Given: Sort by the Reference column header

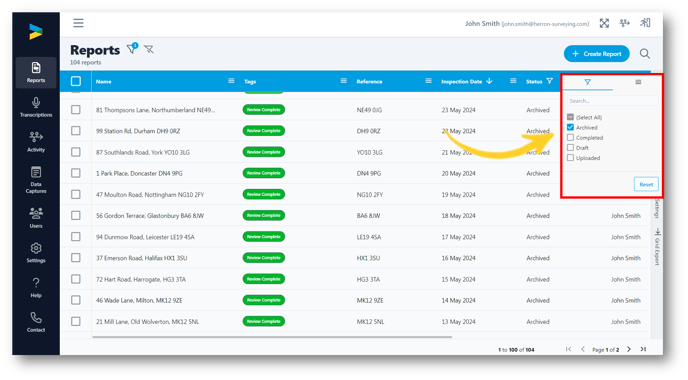Looking at the screenshot, I should pos(369,82).
